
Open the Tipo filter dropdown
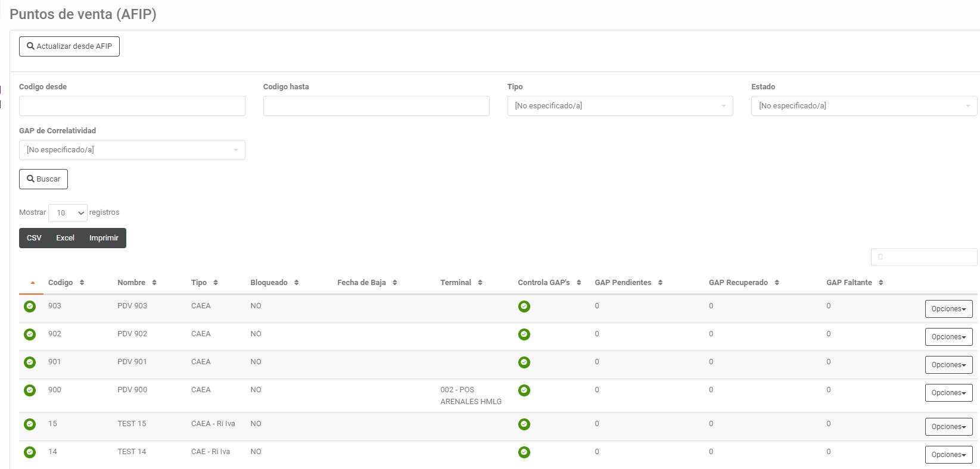620,106
